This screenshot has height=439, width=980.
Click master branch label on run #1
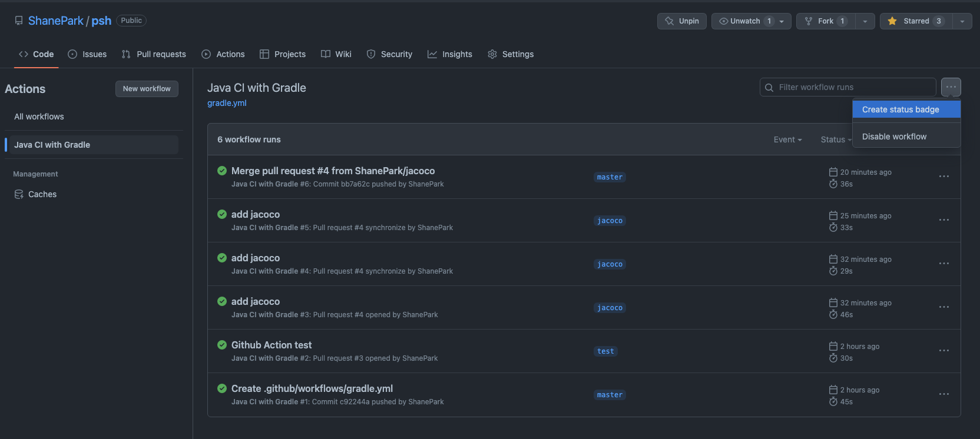[610, 395]
